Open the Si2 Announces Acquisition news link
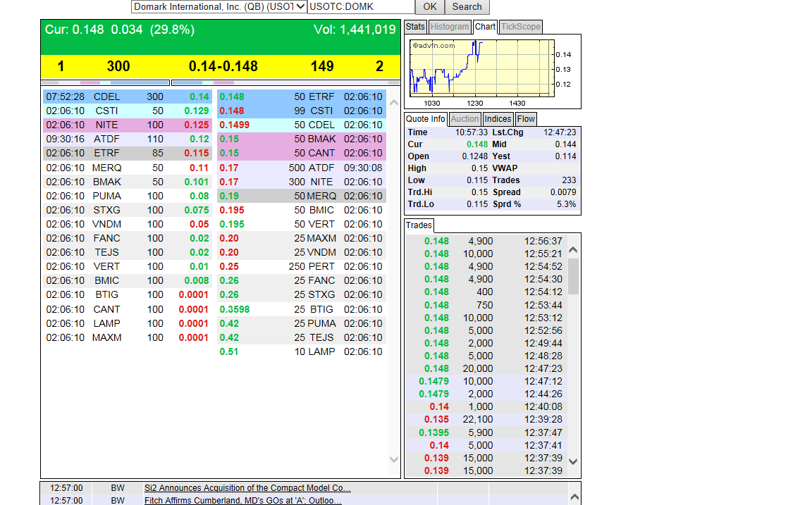The height and width of the screenshot is (505, 812). pyautogui.click(x=247, y=488)
